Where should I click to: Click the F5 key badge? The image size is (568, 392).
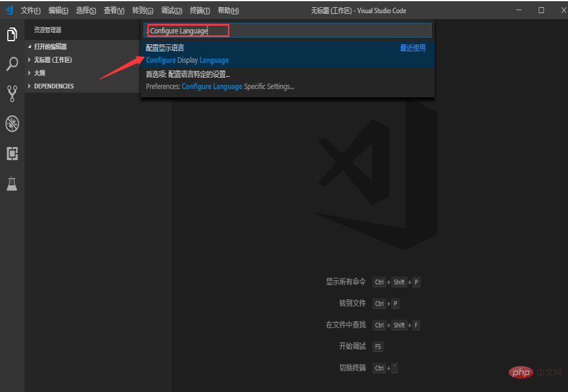[x=378, y=347]
